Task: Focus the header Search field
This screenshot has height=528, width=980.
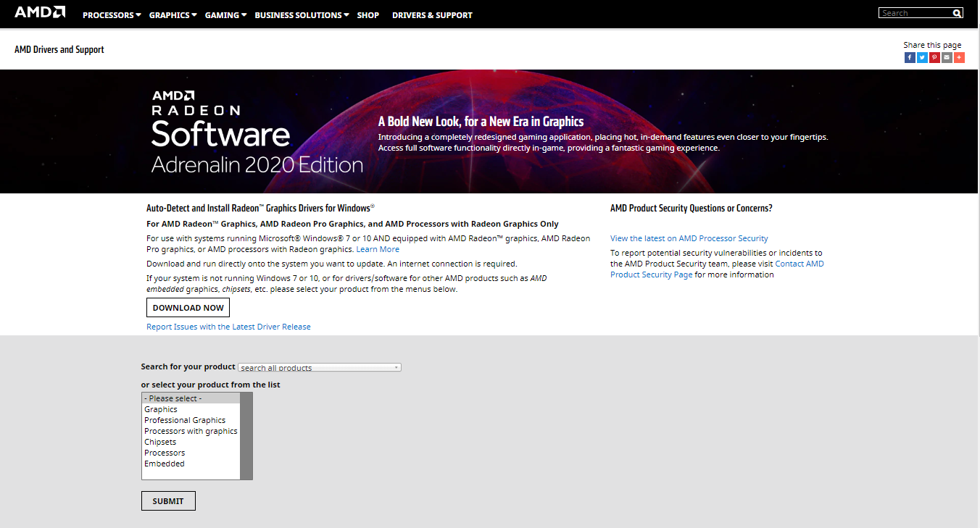Action: 915,13
